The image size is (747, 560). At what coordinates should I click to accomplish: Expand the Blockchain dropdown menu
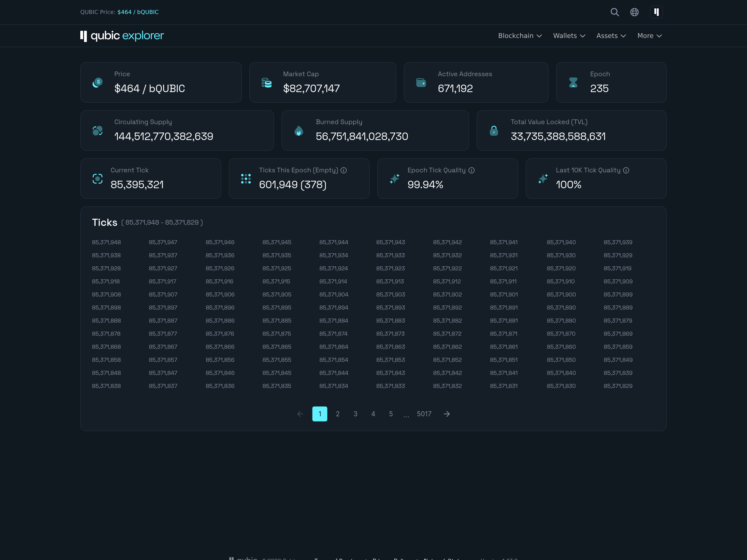point(520,36)
